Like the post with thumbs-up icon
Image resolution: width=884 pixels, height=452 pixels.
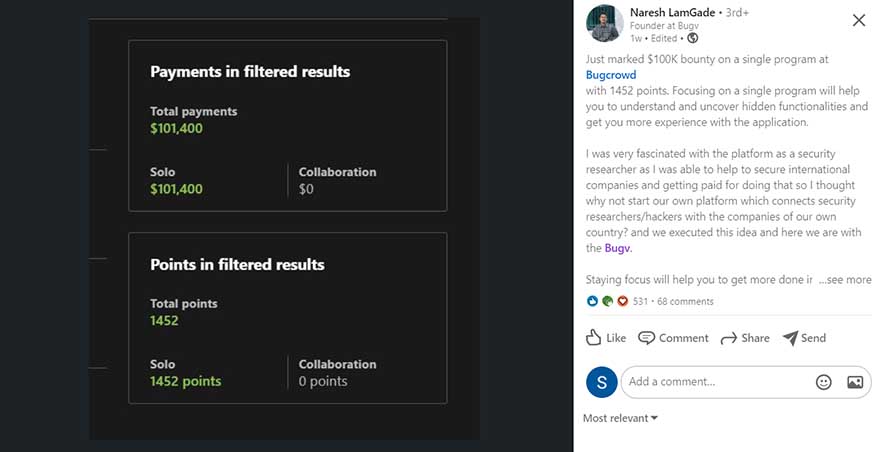tap(594, 338)
